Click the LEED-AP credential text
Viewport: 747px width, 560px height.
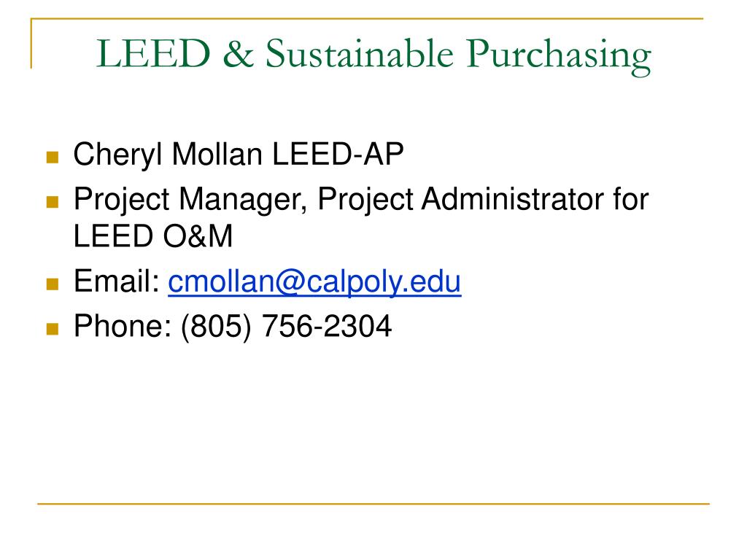tap(338, 154)
